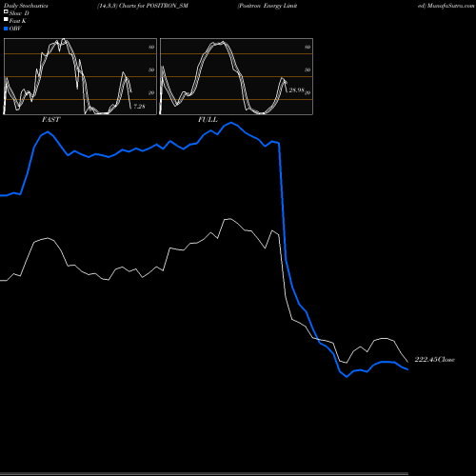Click the 80 level label in FULL chart
The height and width of the screenshot is (476, 476).
[x=307, y=47]
